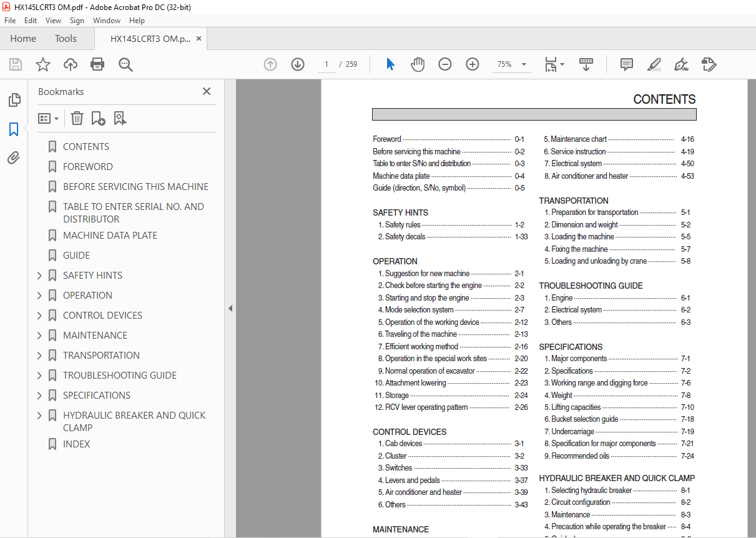Add a new bookmark
The image size is (756, 538).
tap(98, 118)
